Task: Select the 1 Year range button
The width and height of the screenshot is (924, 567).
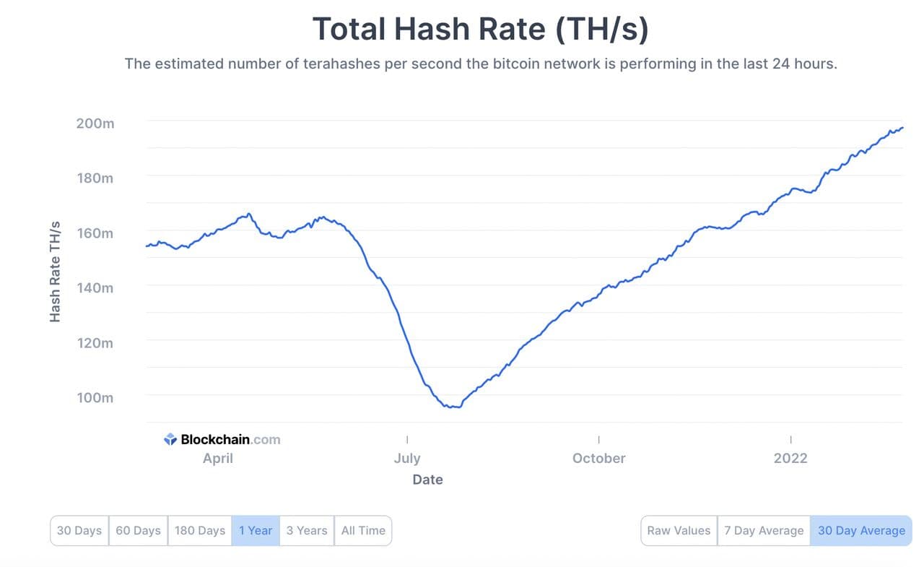Action: pos(256,530)
